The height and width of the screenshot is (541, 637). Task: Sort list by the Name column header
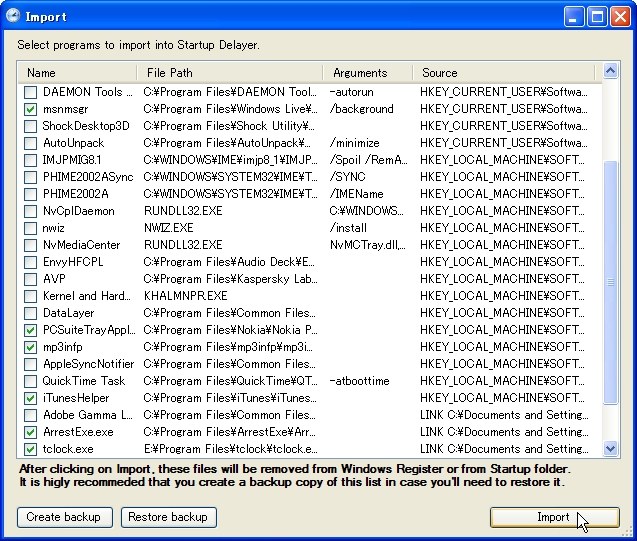click(77, 73)
